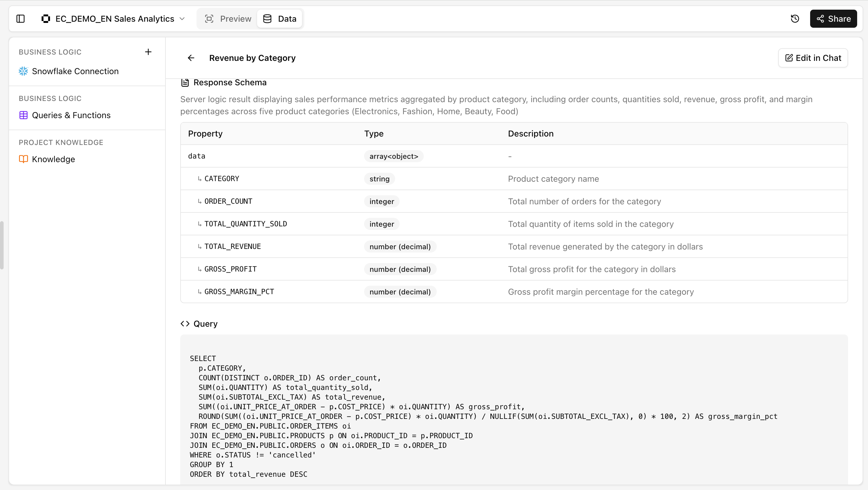This screenshot has height=490, width=868.
Task: Click the Edit in Chat button
Action: [x=813, y=58]
